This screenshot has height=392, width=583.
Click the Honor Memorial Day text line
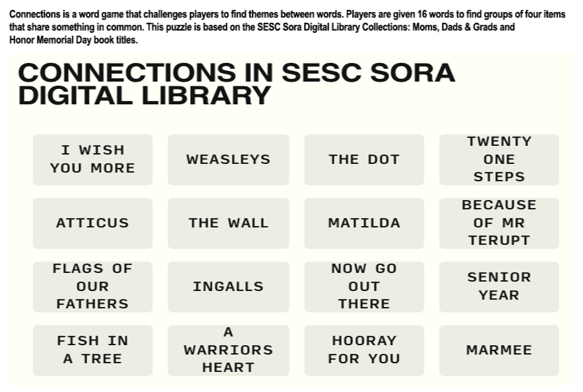coord(73,40)
